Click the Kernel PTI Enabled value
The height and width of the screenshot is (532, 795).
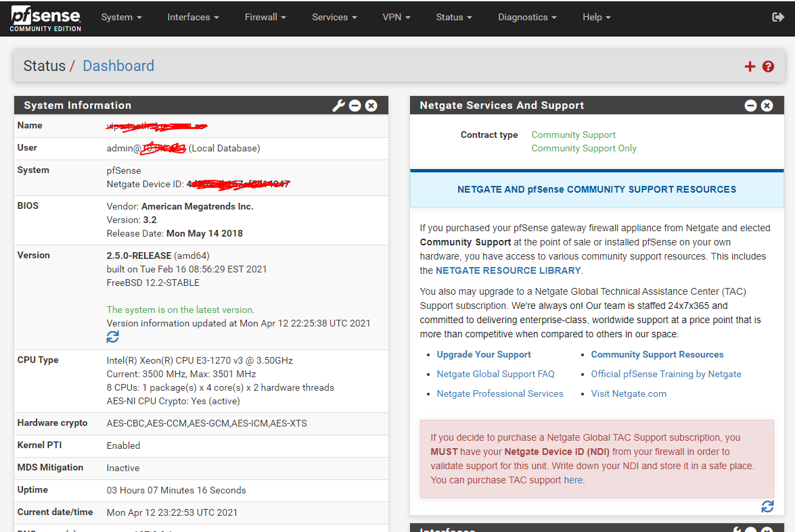tap(123, 445)
